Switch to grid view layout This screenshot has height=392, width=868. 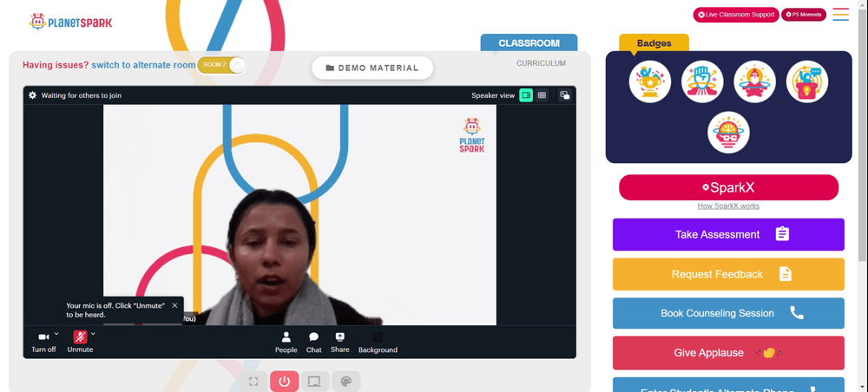coord(542,95)
